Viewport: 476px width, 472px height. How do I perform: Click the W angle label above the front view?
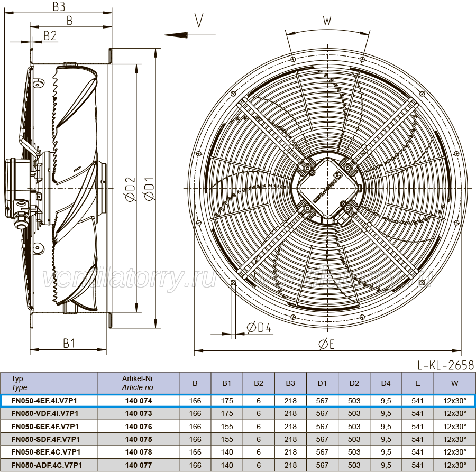(327, 21)
